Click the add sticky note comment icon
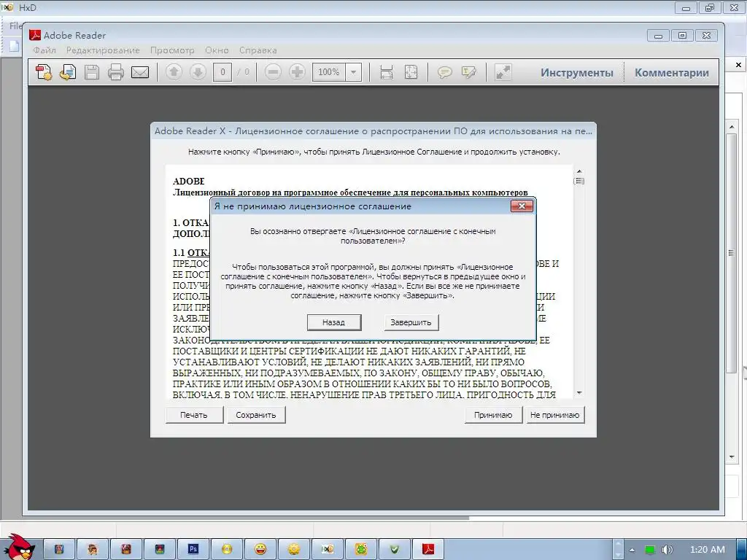This screenshot has width=747, height=560. coord(444,72)
